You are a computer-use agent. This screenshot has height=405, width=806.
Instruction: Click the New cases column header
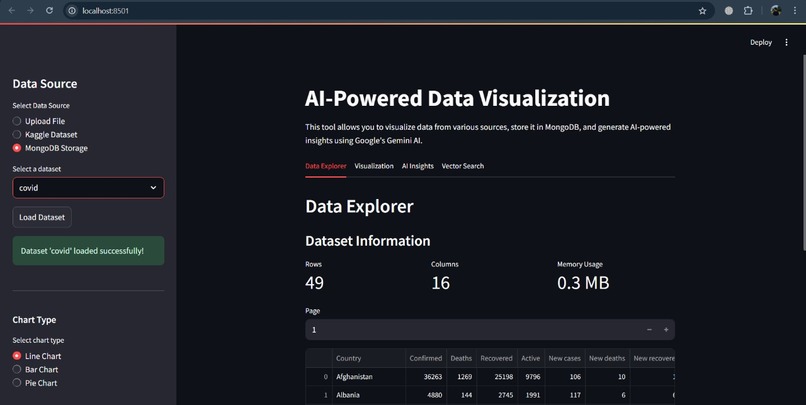tap(564, 358)
